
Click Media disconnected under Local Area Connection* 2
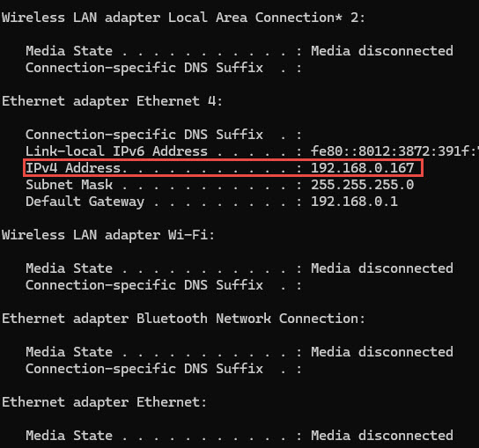[382, 51]
